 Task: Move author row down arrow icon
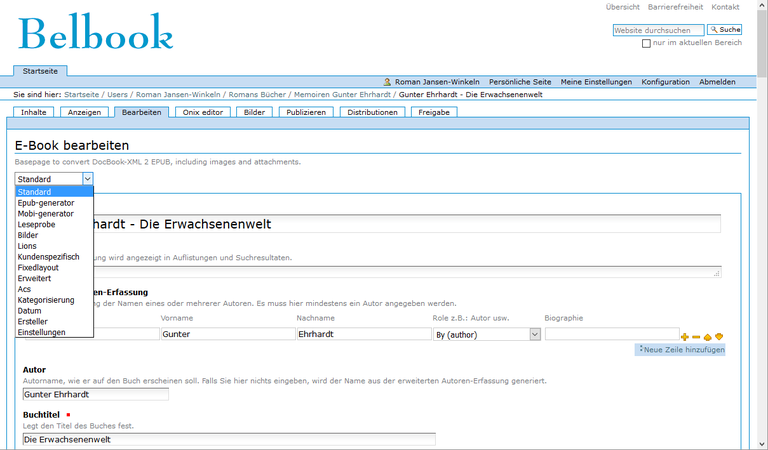(719, 336)
